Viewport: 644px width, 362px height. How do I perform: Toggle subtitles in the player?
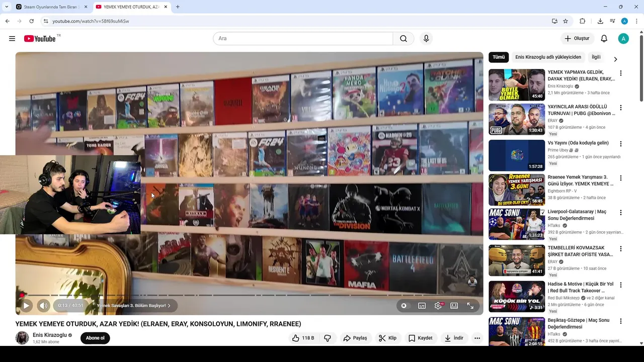(422, 305)
